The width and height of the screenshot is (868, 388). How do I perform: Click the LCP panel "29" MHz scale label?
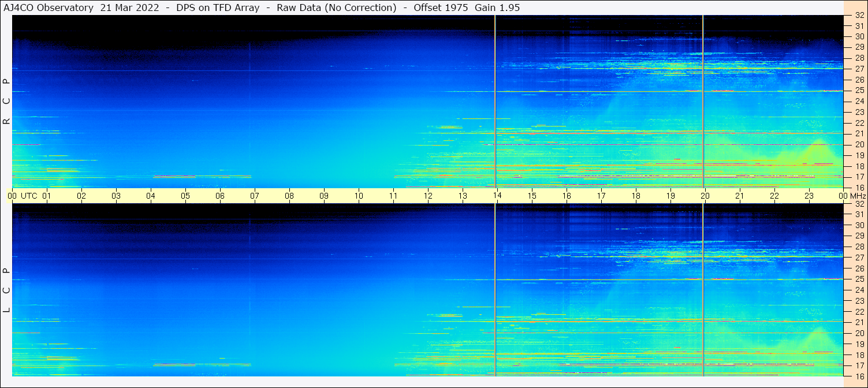pyautogui.click(x=859, y=236)
